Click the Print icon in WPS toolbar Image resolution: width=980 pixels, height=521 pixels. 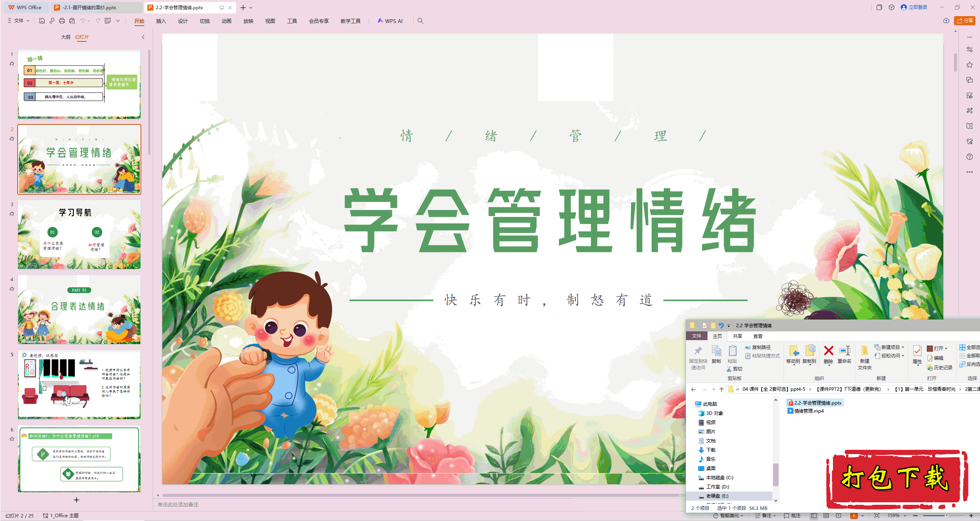pos(62,21)
